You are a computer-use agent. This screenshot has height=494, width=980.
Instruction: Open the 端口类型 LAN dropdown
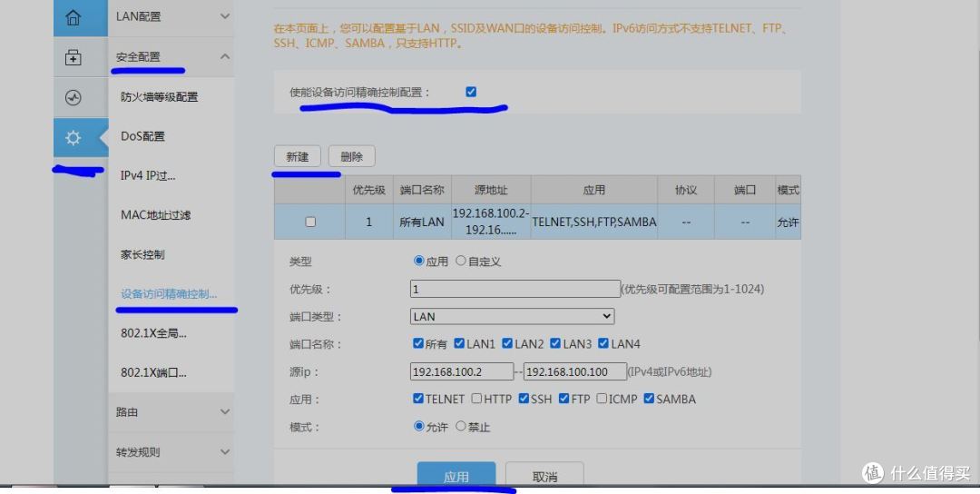(x=513, y=316)
